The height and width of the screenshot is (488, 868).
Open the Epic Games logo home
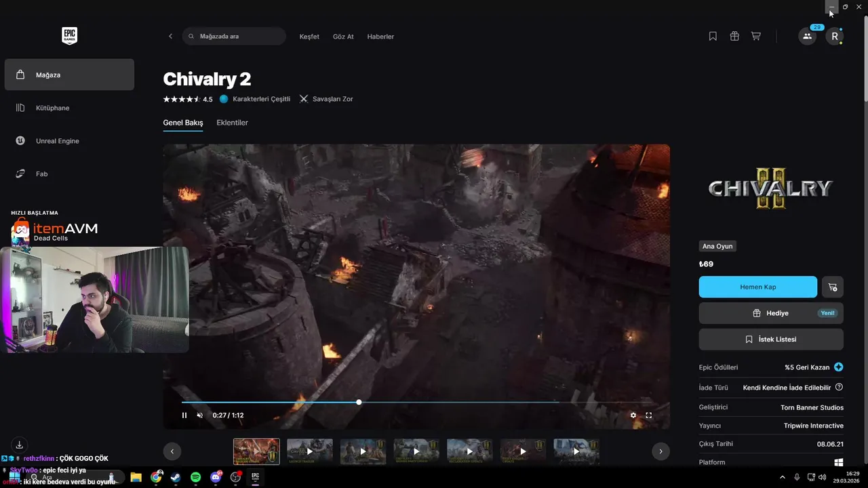[x=69, y=36]
